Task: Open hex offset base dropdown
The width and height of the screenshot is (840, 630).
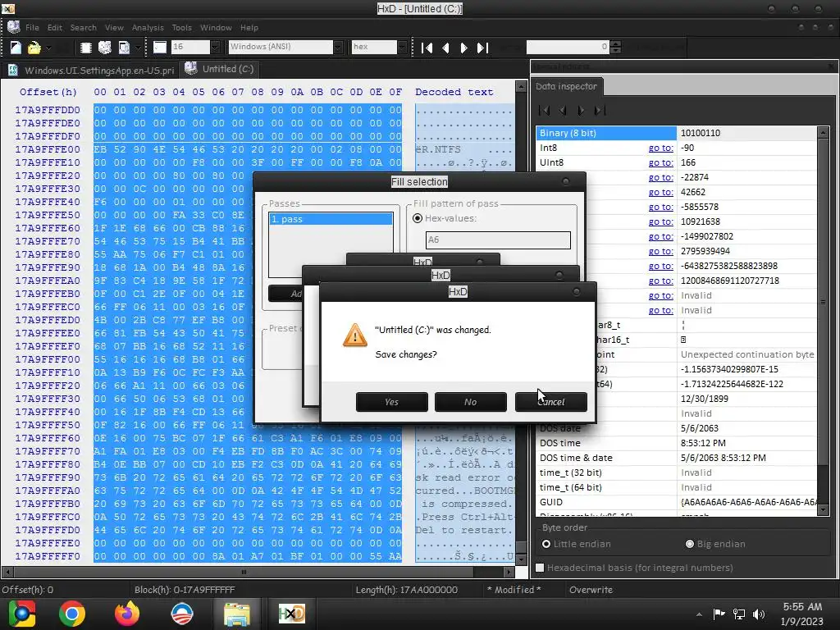Action: pos(402,47)
